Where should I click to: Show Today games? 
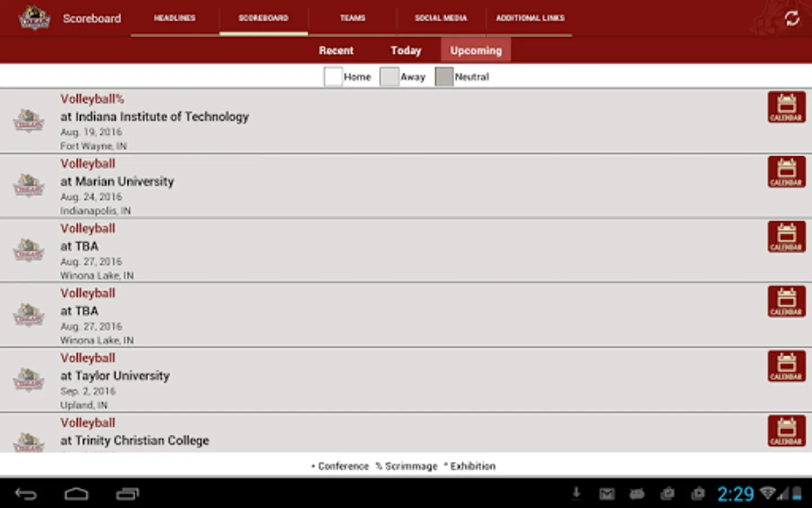[x=406, y=50]
